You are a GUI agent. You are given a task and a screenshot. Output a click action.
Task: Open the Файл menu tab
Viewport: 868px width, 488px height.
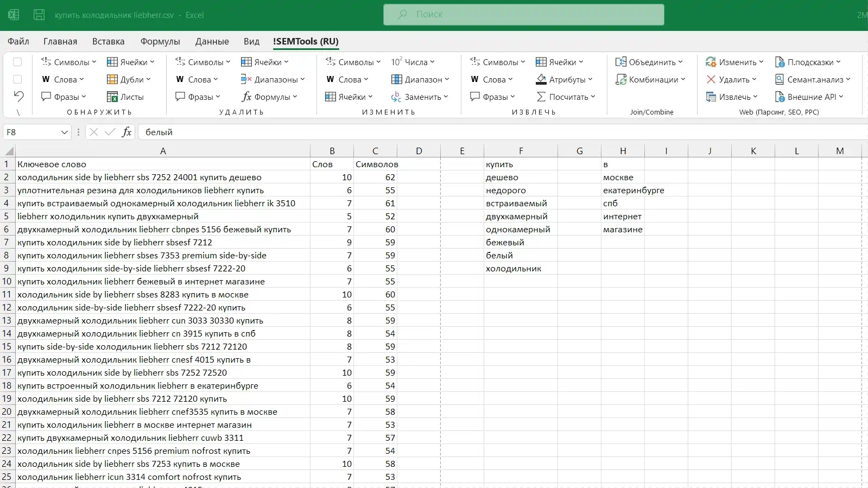[x=18, y=41]
